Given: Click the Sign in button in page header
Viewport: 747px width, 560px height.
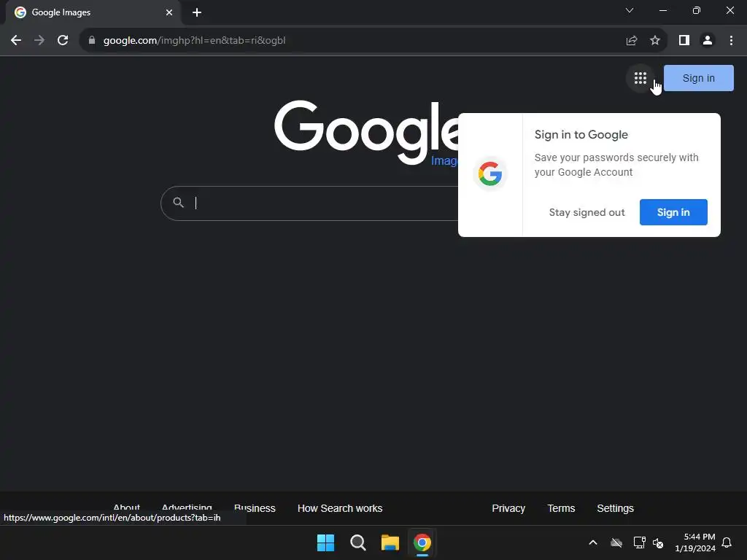Looking at the screenshot, I should click(x=698, y=78).
